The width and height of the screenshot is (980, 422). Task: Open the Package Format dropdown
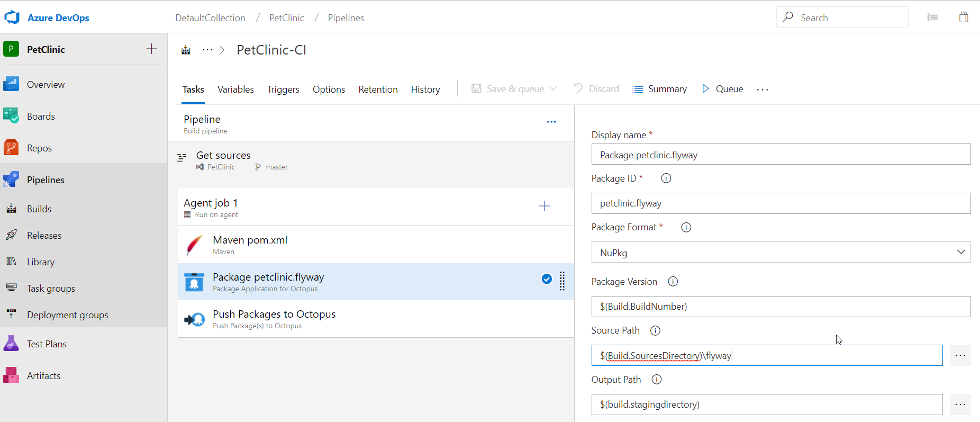781,253
